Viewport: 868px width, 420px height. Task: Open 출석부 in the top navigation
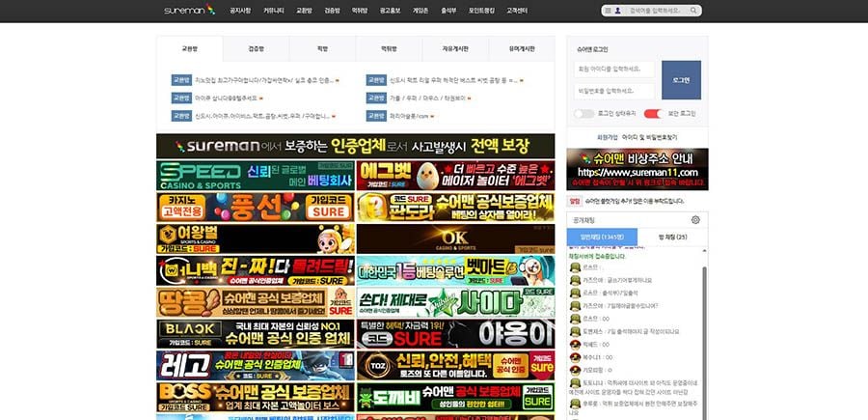point(448,11)
